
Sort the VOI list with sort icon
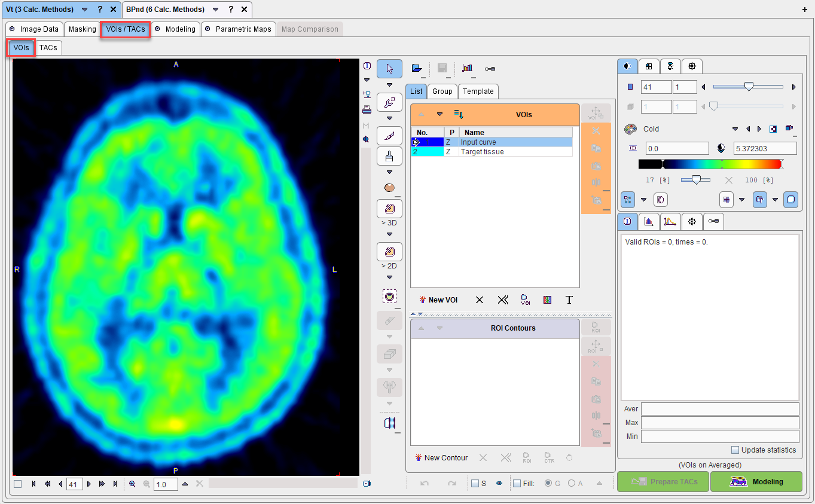coord(459,114)
